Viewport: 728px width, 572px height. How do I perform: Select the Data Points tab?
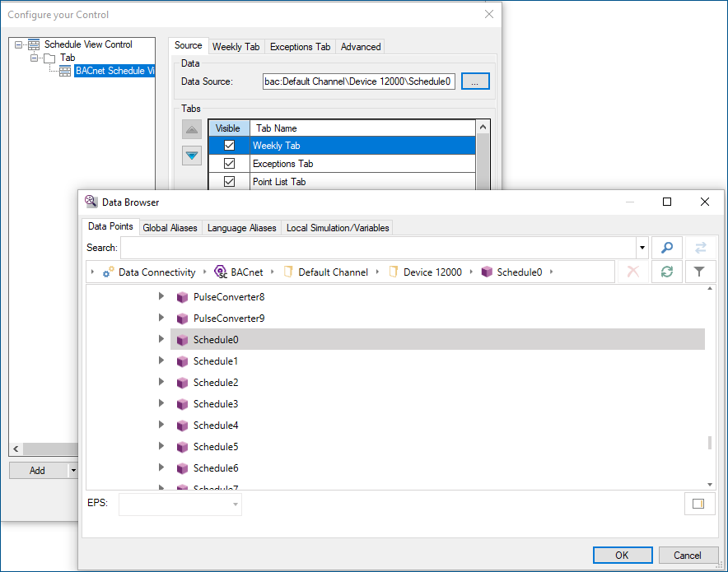[110, 226]
